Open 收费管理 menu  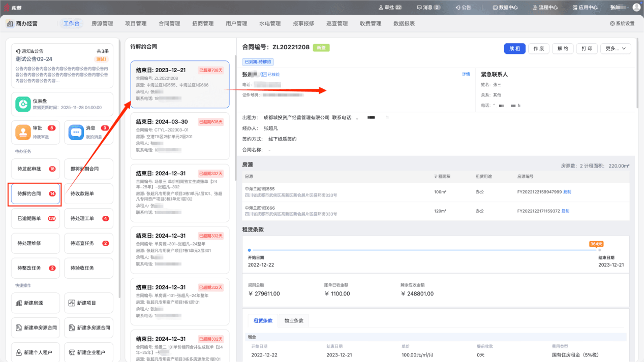(x=371, y=23)
